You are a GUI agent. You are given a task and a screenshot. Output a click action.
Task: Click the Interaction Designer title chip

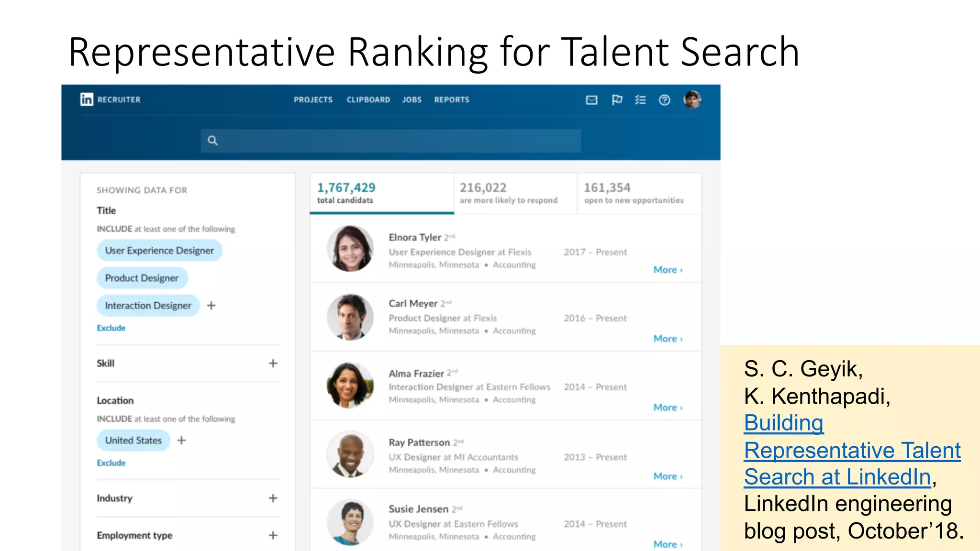coord(148,305)
